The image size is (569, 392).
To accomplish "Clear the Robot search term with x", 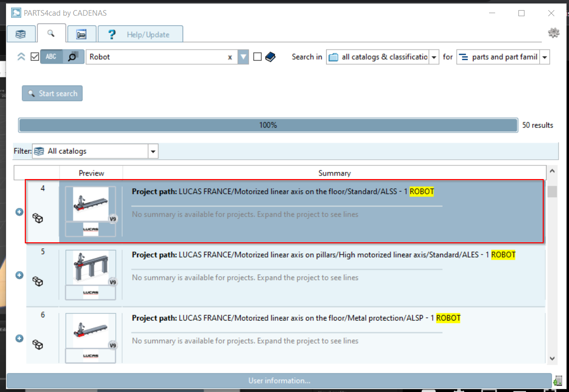I will (x=230, y=57).
